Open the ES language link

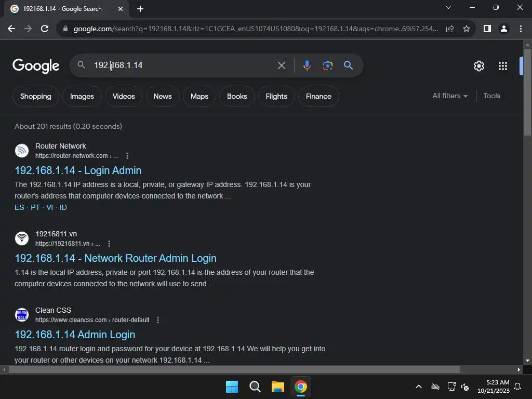19,207
